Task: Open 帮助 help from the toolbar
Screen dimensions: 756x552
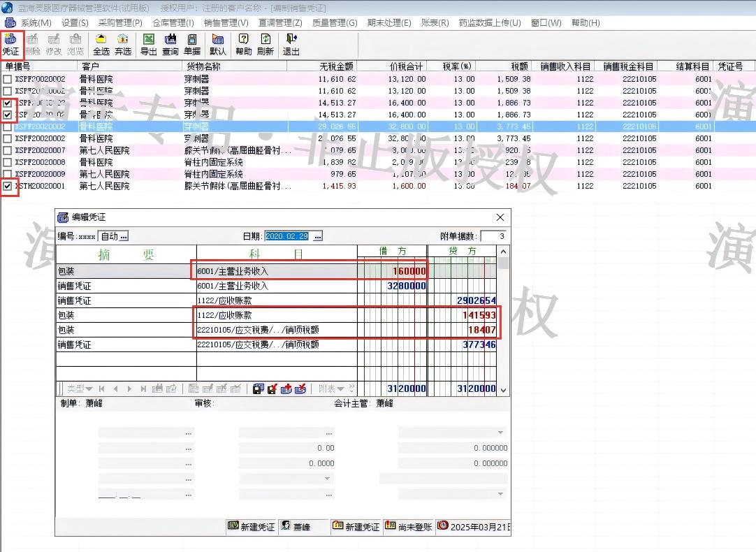Action: point(243,45)
